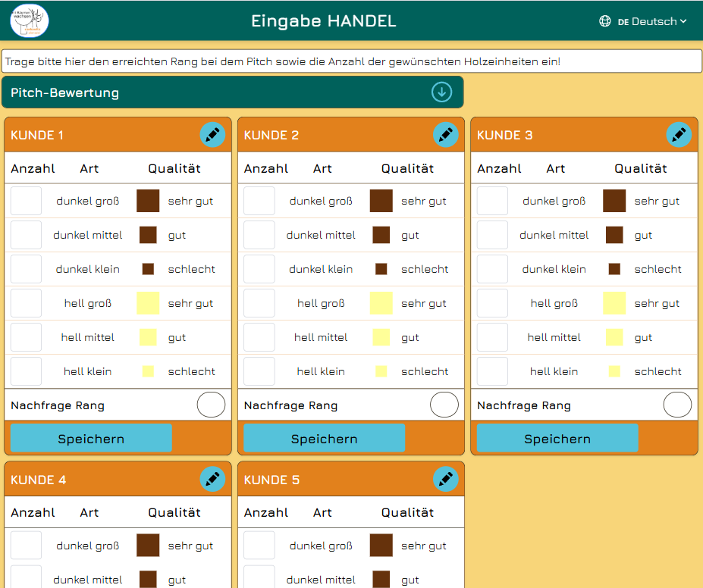Image resolution: width=703 pixels, height=588 pixels.
Task: Click Kunde 3 dunkel mittel Anzahl field
Action: [492, 235]
